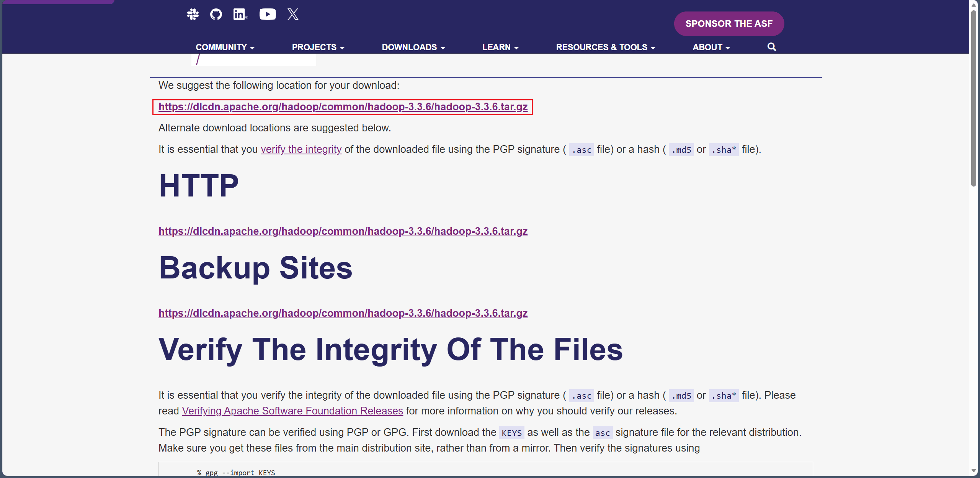Open the Learn dropdown menu
Image resolution: width=980 pixels, height=478 pixels.
tap(500, 47)
